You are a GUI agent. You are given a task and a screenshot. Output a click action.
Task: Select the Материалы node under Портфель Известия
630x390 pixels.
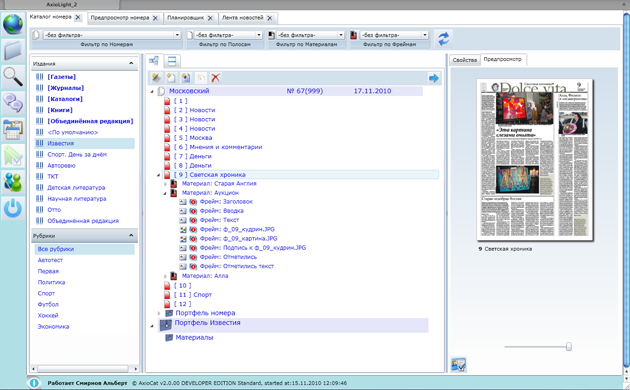tap(194, 337)
